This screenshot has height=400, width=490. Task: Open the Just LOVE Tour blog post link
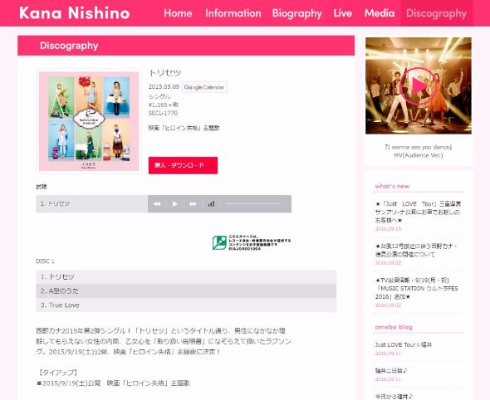tap(403, 345)
